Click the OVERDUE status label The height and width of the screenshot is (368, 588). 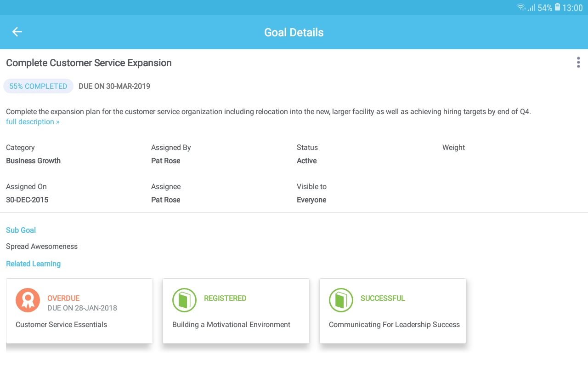click(x=63, y=298)
